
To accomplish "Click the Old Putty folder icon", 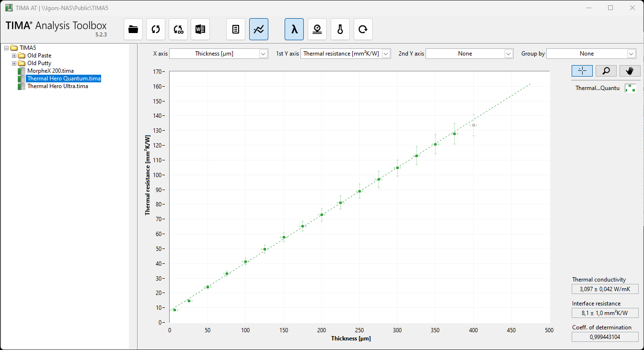I will [x=22, y=63].
